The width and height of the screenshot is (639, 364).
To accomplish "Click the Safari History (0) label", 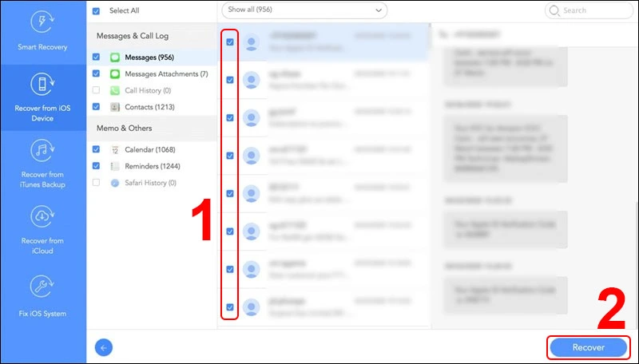I will point(150,183).
